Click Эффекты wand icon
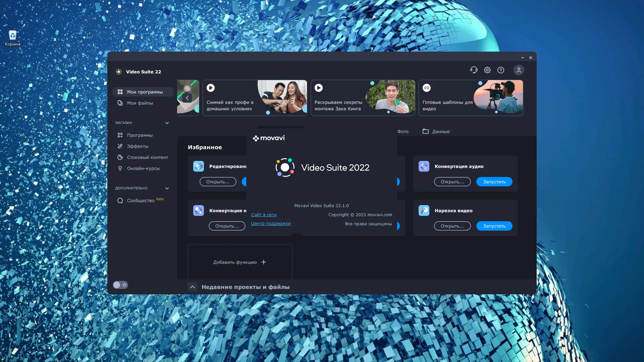The image size is (644, 362). pos(120,146)
